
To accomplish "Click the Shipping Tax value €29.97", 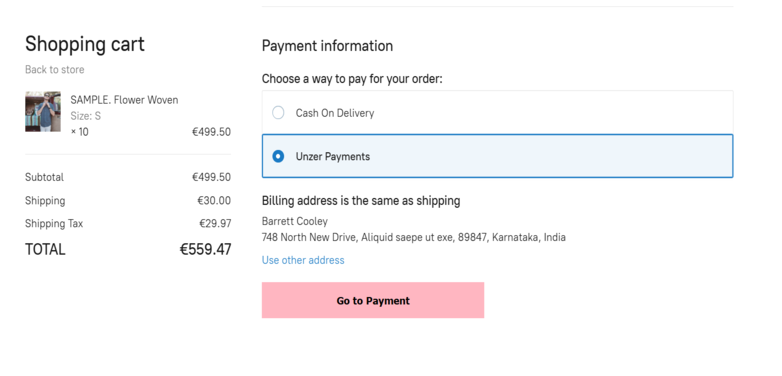I will (x=215, y=223).
